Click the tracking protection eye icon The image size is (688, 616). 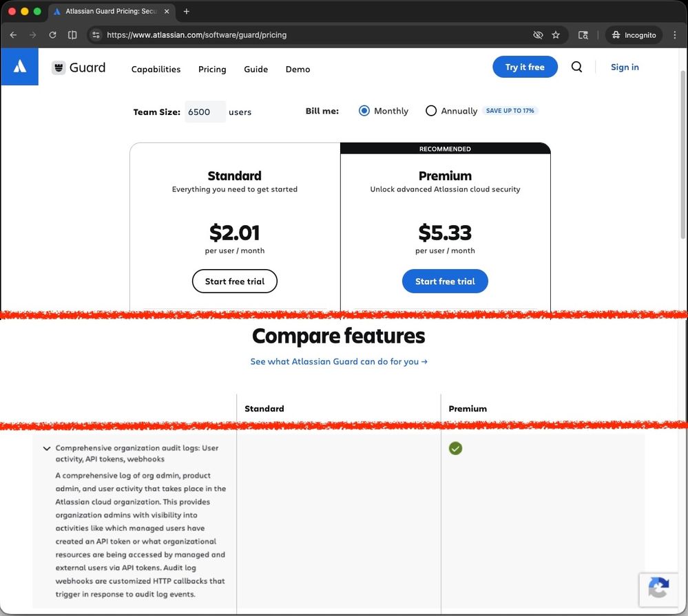tap(538, 35)
